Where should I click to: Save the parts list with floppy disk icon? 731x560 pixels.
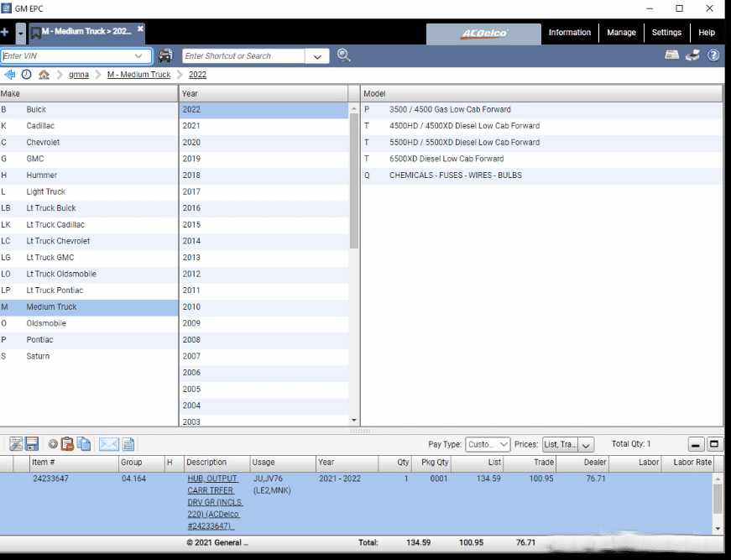(x=32, y=444)
